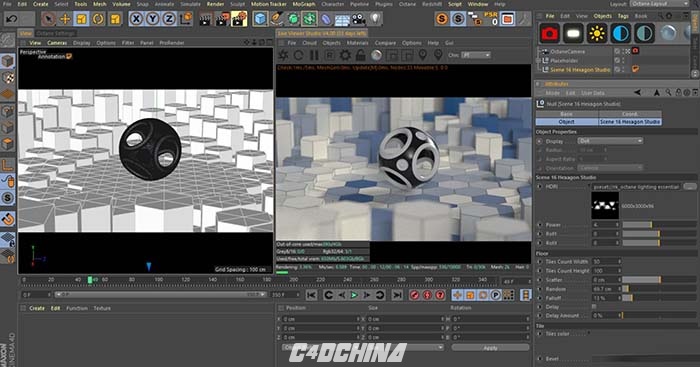Viewport: 700px width, 367px height.
Task: Switch to the Coord. tab in Attributes
Action: 630,114
